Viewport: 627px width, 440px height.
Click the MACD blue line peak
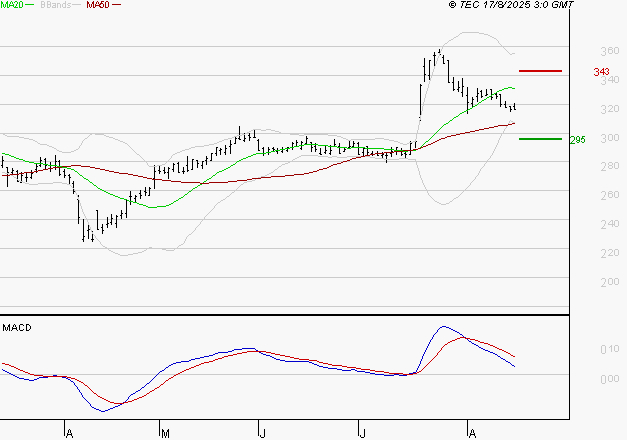point(443,326)
